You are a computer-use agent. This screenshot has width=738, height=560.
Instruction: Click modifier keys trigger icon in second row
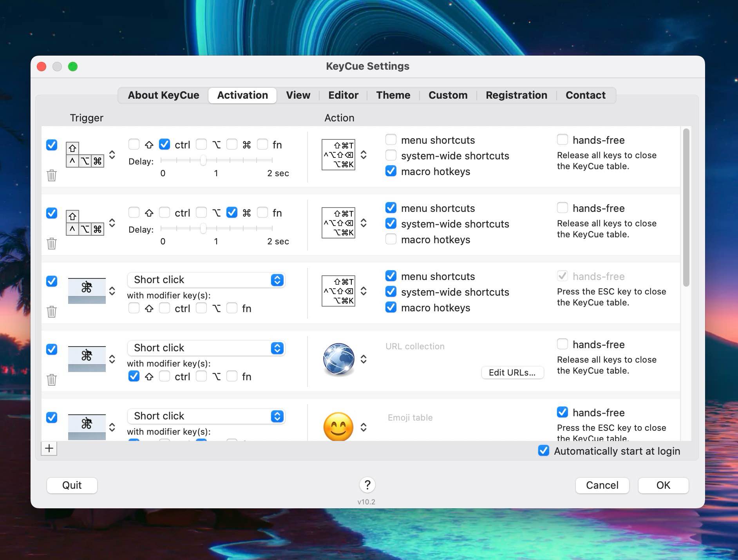pos(85,223)
